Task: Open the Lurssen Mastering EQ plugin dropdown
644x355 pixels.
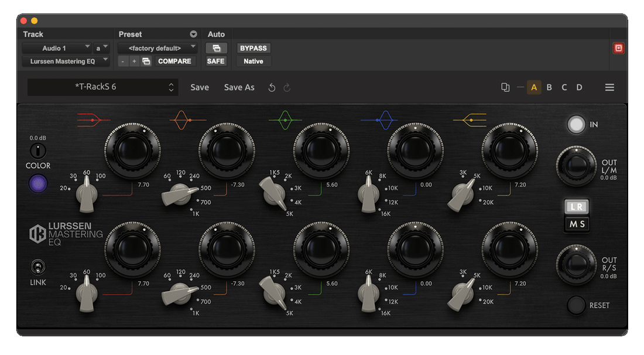Action: 66,62
